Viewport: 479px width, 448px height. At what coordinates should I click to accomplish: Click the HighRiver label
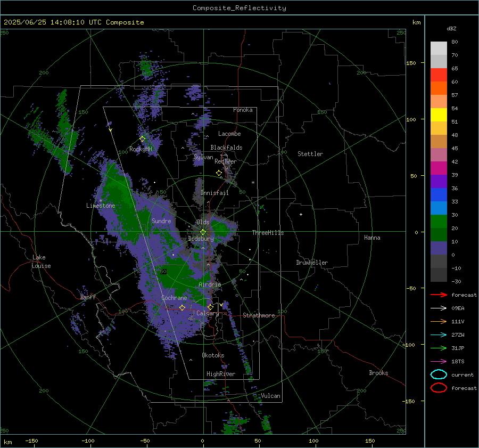221,374
